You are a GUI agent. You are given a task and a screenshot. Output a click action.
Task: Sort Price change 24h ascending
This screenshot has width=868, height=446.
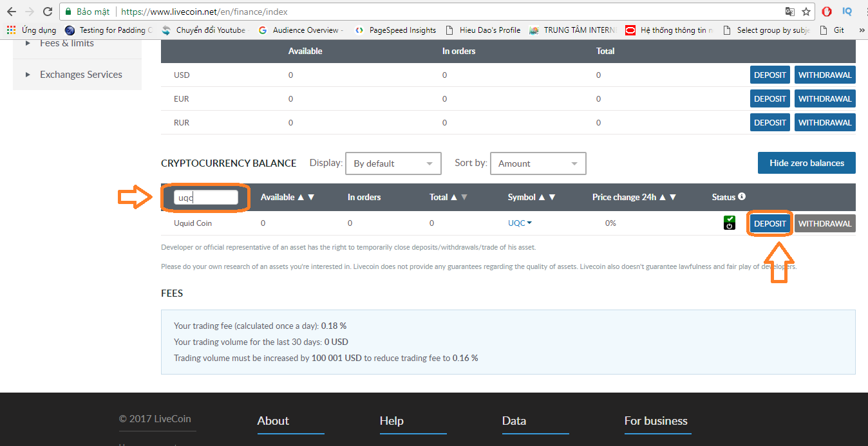663,198
